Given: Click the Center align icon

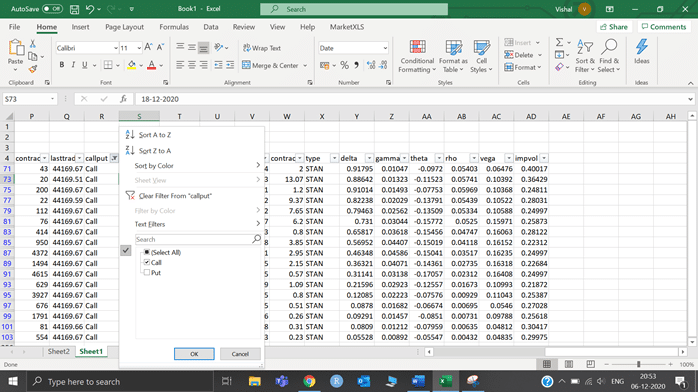Looking at the screenshot, I should click(191, 65).
